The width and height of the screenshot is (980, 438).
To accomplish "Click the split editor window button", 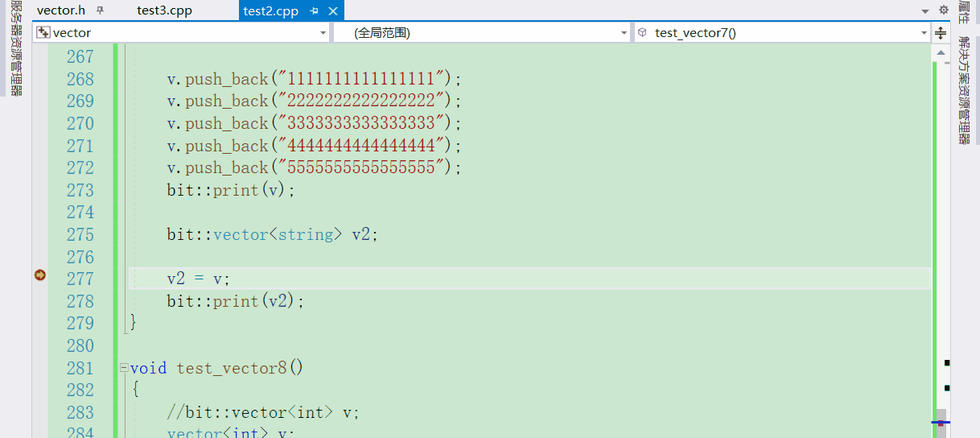I will (941, 33).
